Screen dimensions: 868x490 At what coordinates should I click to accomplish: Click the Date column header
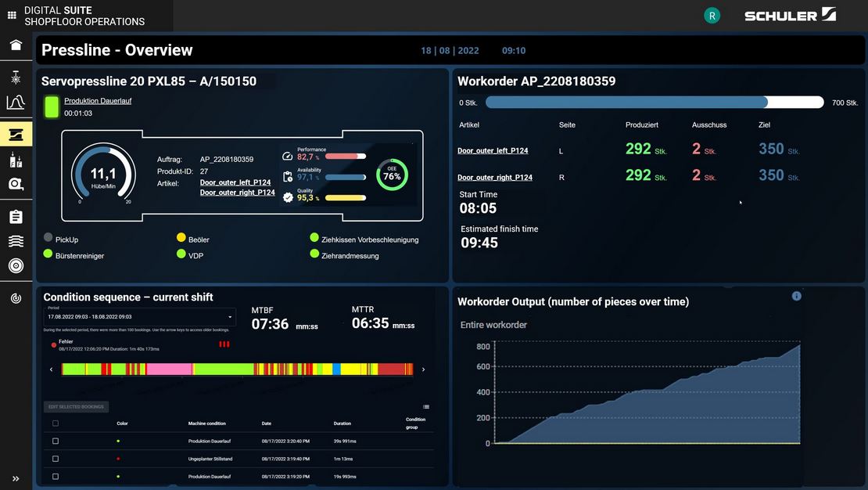pos(267,423)
